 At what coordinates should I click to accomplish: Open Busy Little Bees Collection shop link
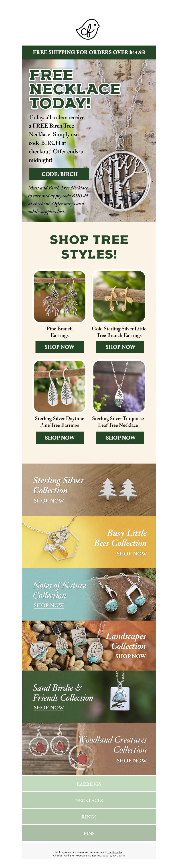click(x=132, y=554)
